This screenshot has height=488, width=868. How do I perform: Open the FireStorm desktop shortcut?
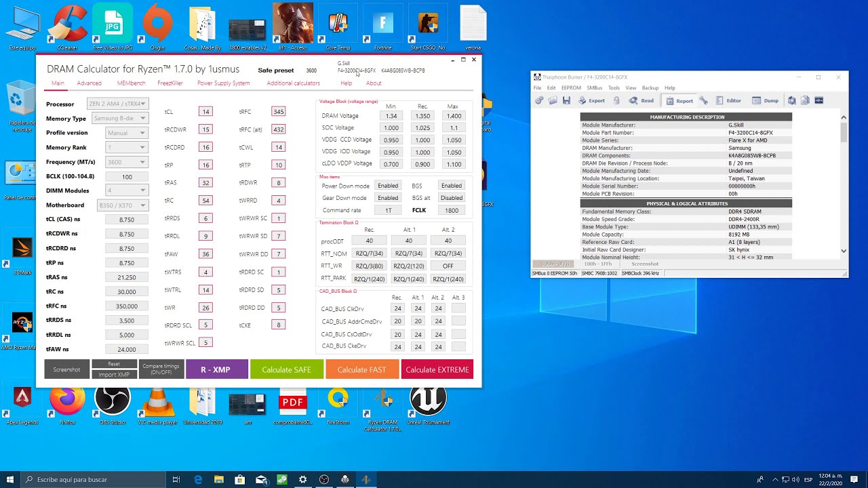click(338, 405)
